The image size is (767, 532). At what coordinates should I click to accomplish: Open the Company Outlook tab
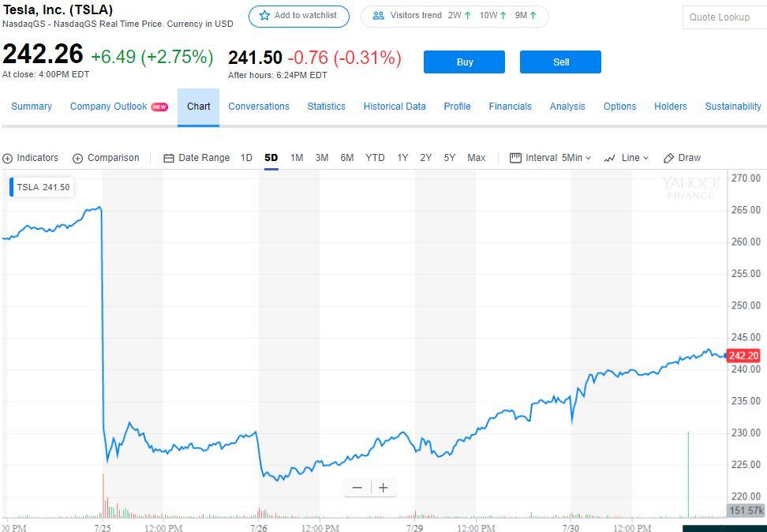tap(119, 107)
